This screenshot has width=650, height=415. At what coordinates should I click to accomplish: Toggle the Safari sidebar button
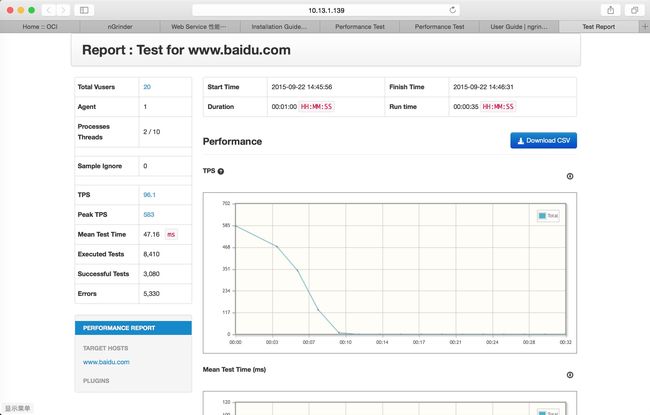tap(84, 10)
